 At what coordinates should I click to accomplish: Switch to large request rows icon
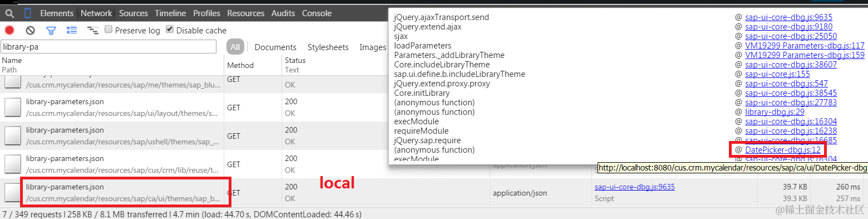pyautogui.click(x=72, y=30)
